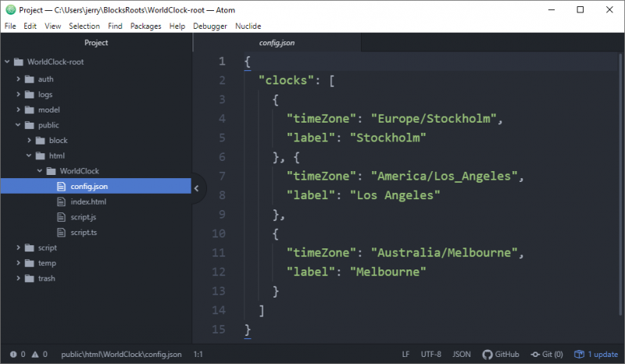625x364 pixels.
Task: Click the Atom app icon in title bar
Action: coord(11,9)
